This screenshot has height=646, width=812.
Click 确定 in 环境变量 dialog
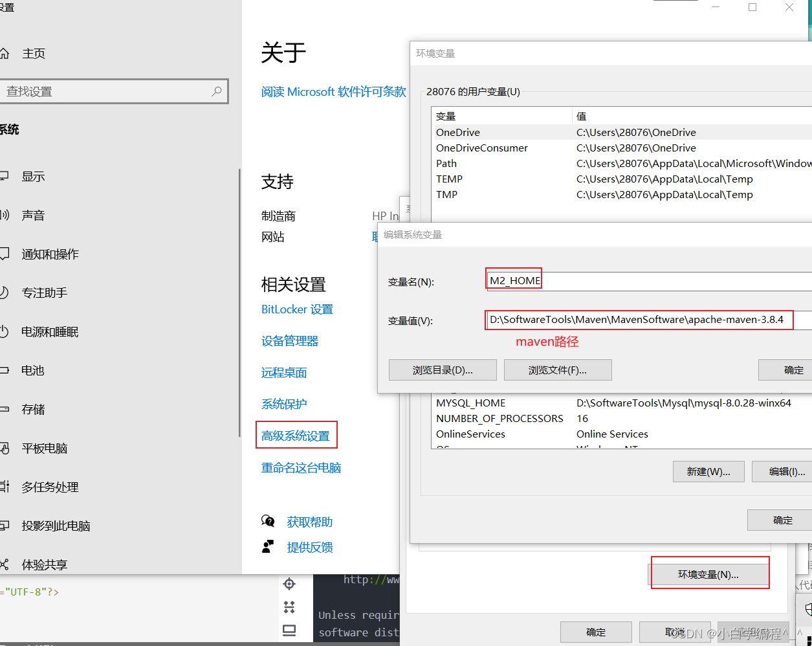point(780,520)
